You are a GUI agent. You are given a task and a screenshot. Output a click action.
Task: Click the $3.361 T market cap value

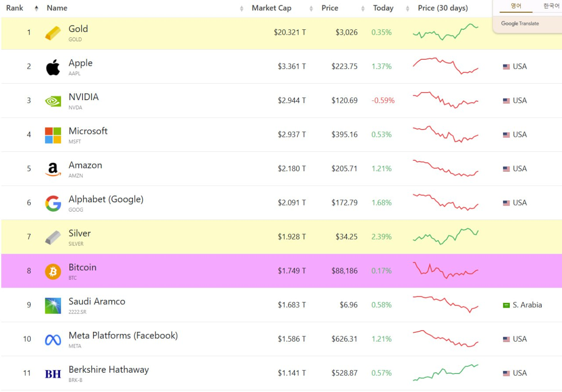tap(292, 67)
